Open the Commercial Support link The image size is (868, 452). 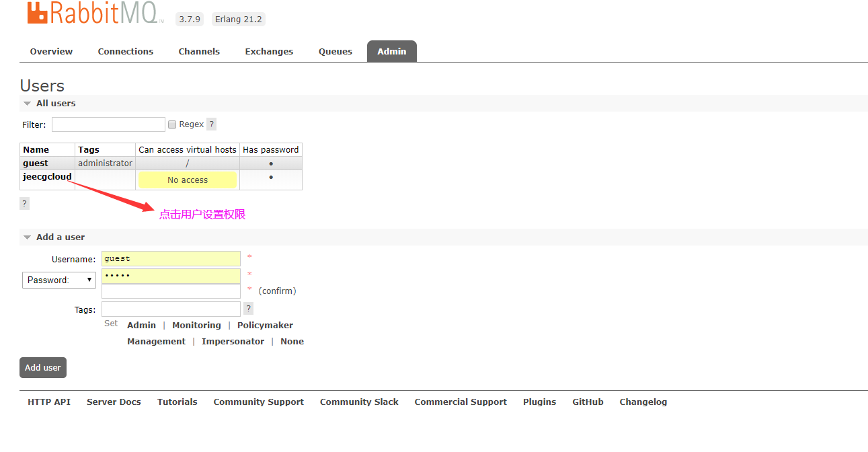[x=461, y=402]
